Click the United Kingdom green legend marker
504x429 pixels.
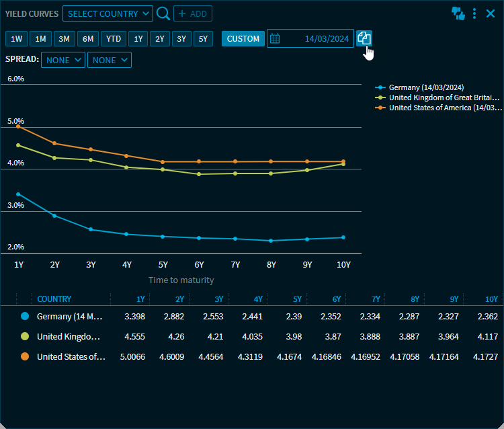tap(381, 97)
